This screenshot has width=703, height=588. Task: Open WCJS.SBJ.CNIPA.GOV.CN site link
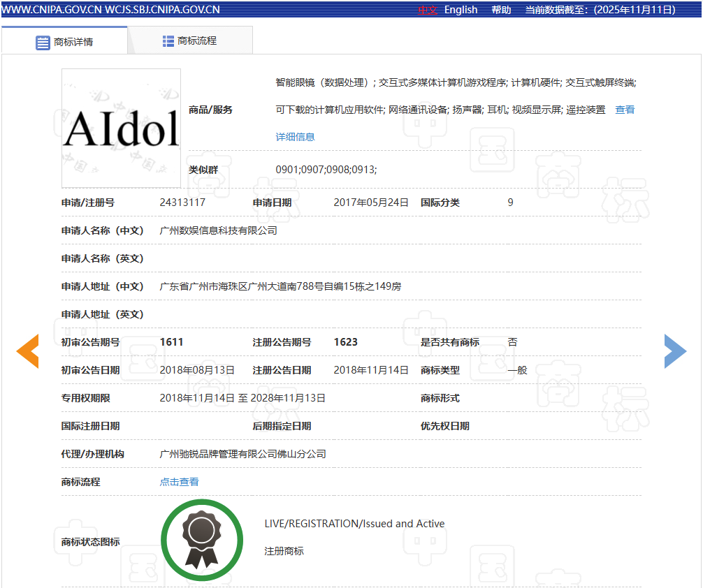(x=162, y=10)
